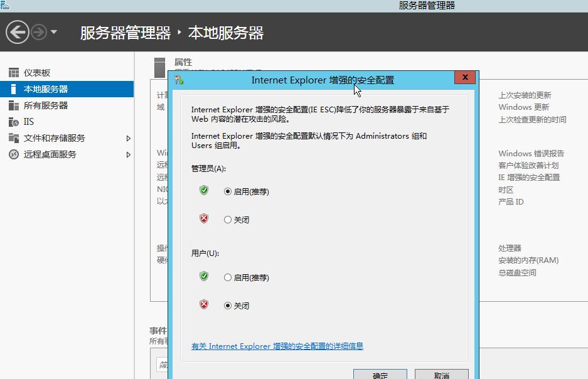Image resolution: width=588 pixels, height=379 pixels.
Task: Click Windows 更新 property label
Action: click(x=523, y=107)
